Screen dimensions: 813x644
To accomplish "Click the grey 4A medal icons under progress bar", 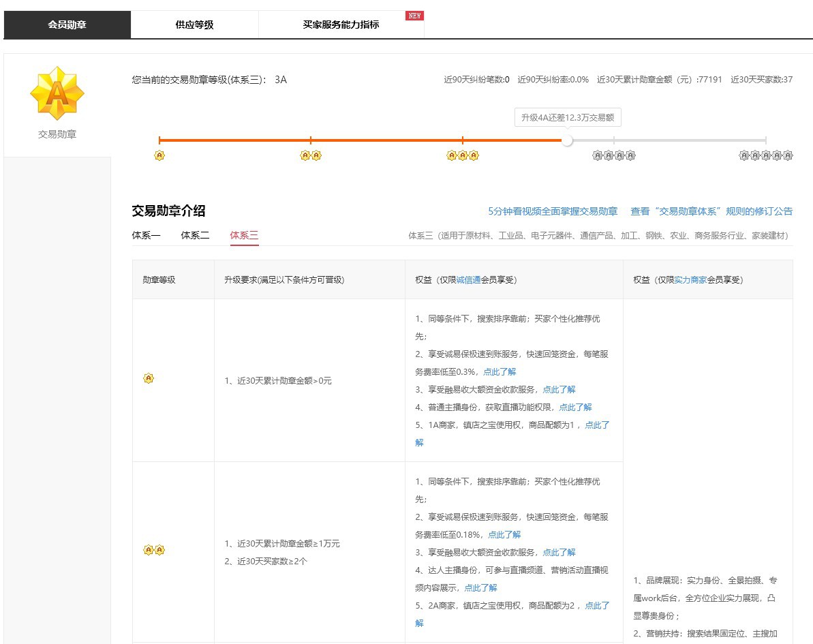I will coord(614,155).
